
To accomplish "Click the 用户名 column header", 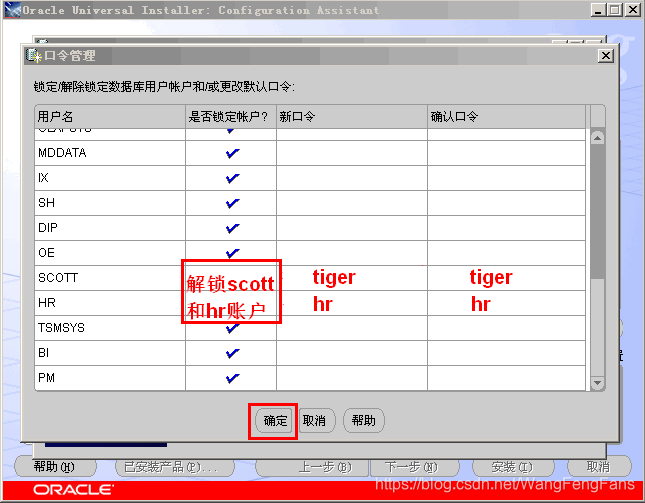I will click(x=110, y=117).
